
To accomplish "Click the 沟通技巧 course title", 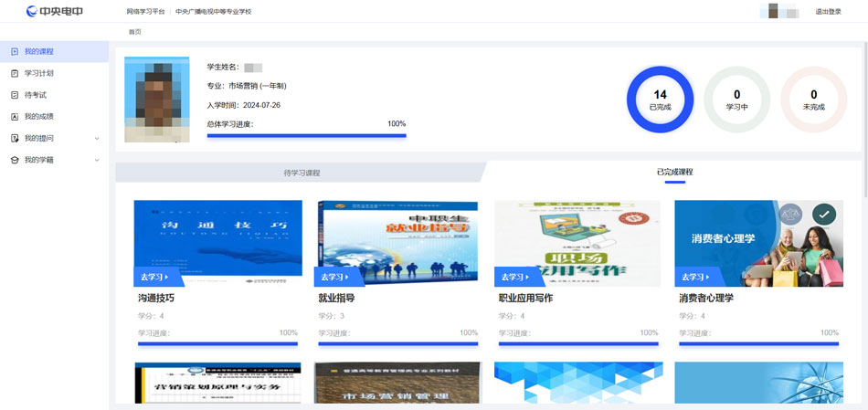I will coord(156,299).
